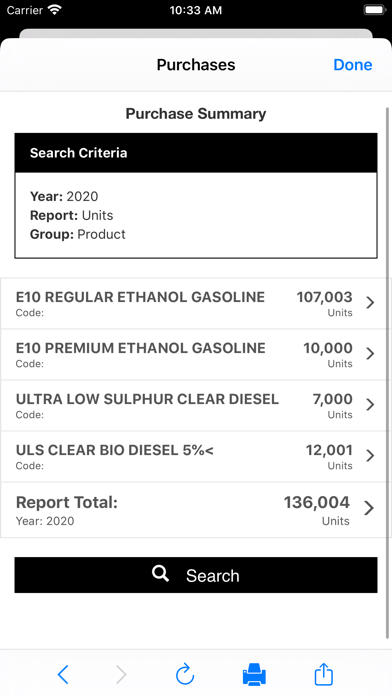Image resolution: width=392 pixels, height=696 pixels.
Task: Open Report Total details chevron
Action: pyautogui.click(x=369, y=508)
